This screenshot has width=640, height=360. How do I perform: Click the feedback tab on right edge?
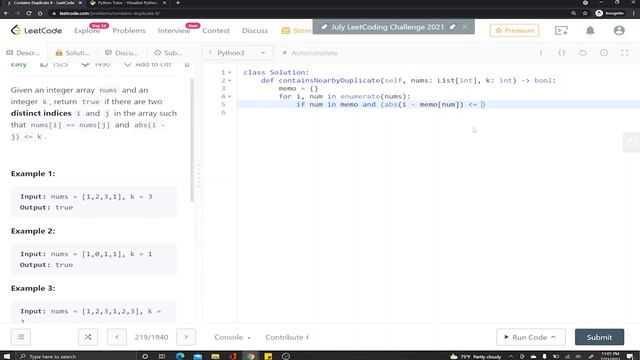(x=631, y=142)
